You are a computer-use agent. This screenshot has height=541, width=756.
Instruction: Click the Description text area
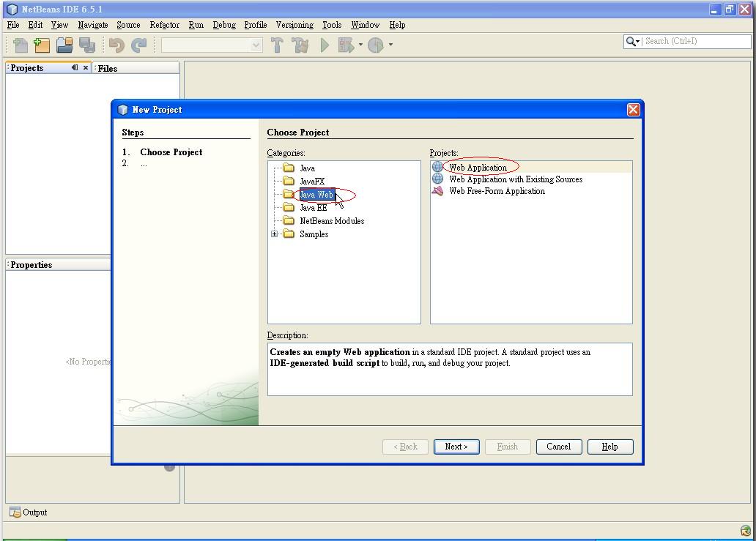point(450,370)
